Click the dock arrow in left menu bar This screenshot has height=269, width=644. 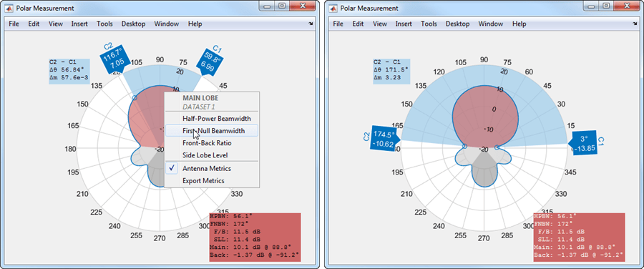311,24
